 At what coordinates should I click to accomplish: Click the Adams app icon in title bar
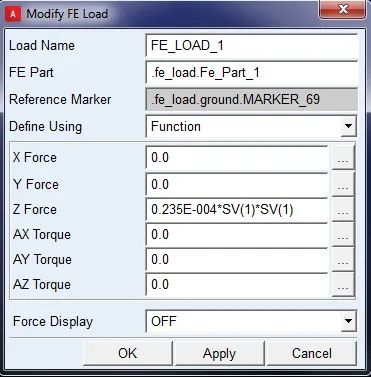pos(13,14)
